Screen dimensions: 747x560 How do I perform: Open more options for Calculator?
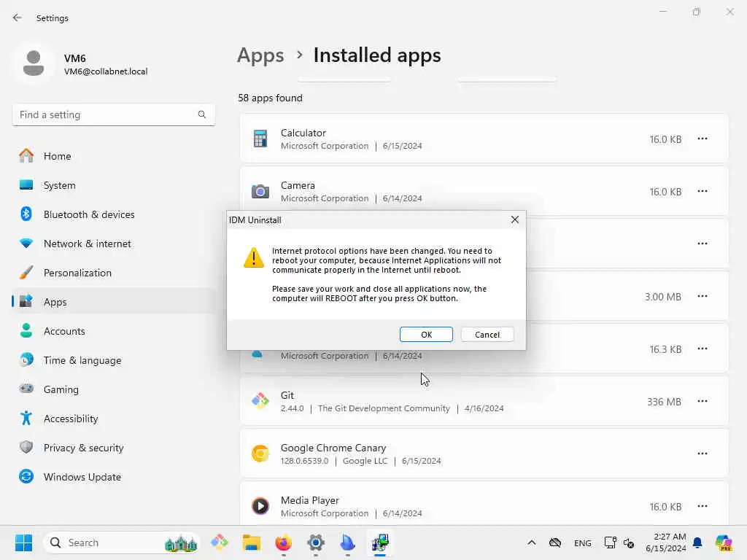703,139
